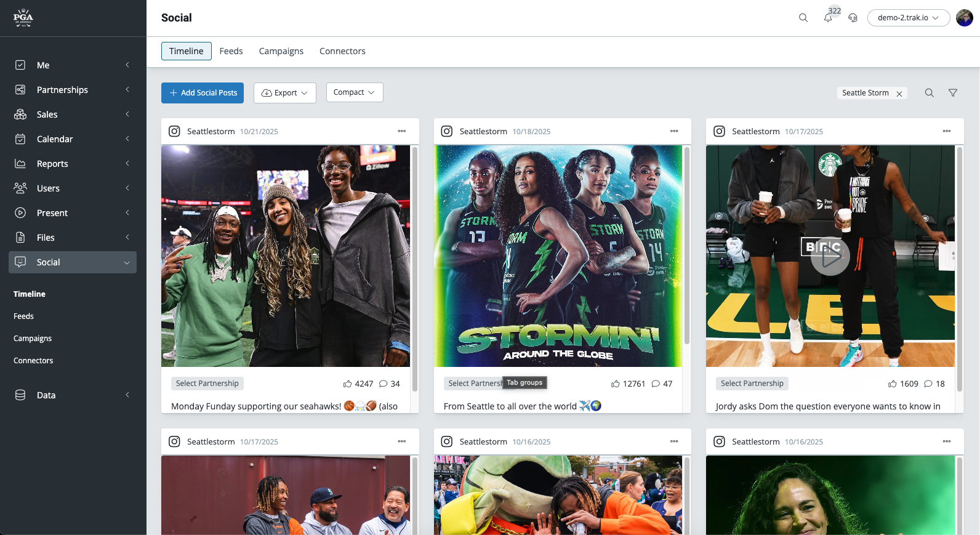Expand the Files sidebar section

[x=127, y=238]
